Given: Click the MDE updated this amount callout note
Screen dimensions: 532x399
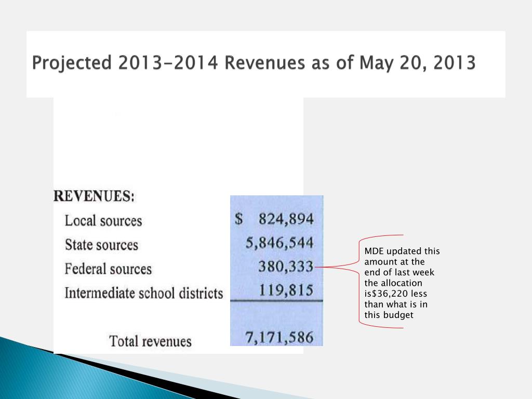Looking at the screenshot, I should click(x=402, y=283).
